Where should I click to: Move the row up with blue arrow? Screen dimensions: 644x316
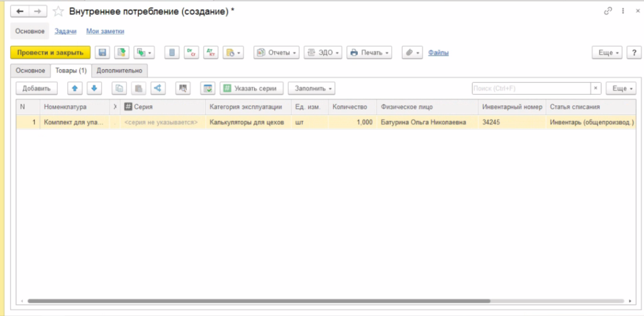point(75,89)
